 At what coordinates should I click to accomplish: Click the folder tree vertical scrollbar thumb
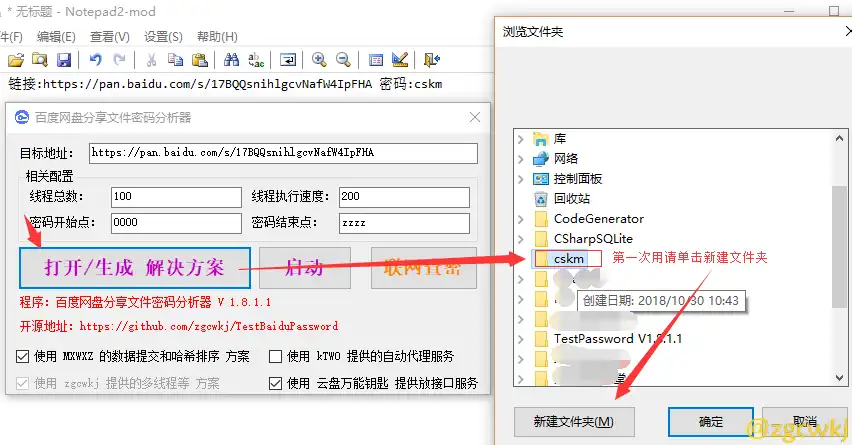pyautogui.click(x=840, y=248)
